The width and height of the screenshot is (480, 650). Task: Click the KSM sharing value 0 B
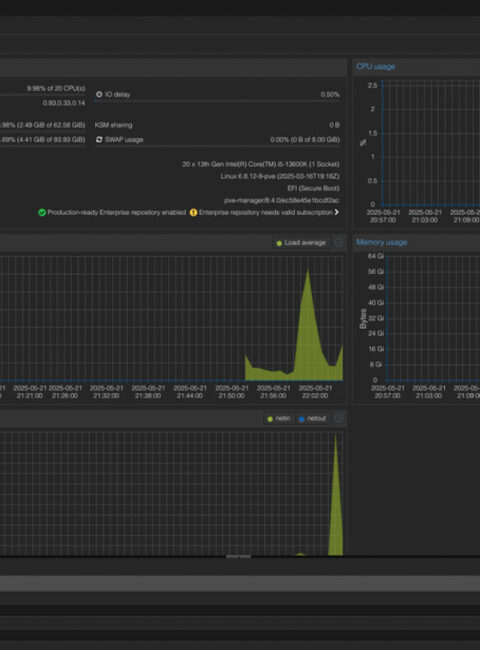click(x=335, y=125)
